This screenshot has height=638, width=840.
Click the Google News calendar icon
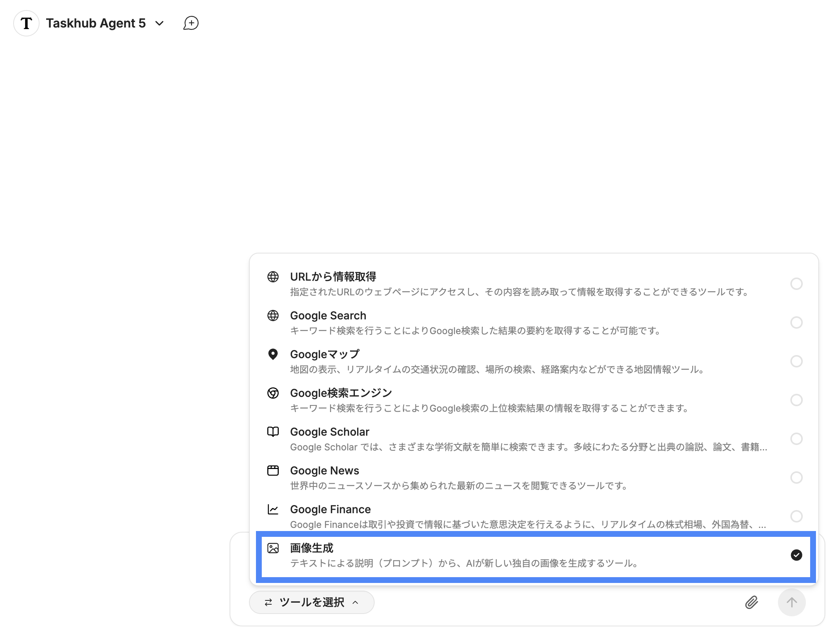tap(273, 471)
